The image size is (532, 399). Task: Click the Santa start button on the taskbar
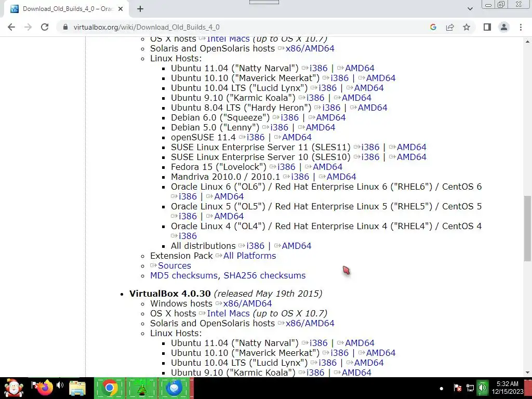click(14, 388)
